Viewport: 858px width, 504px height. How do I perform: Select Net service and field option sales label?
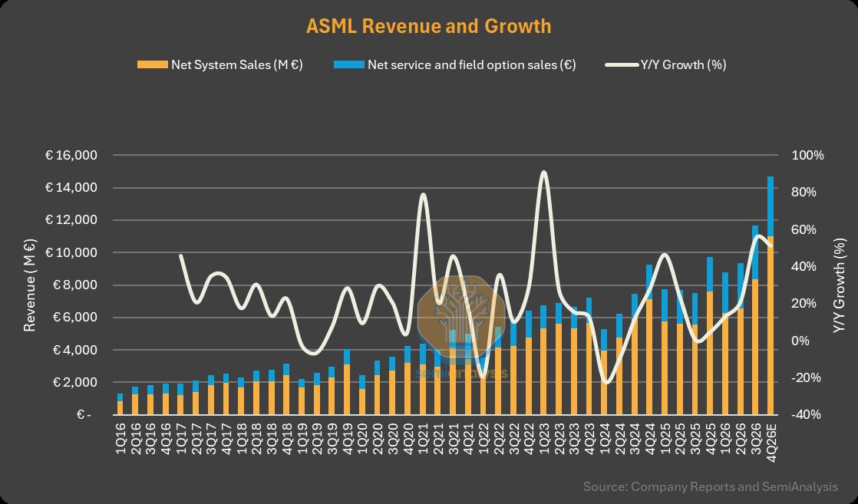[x=472, y=64]
